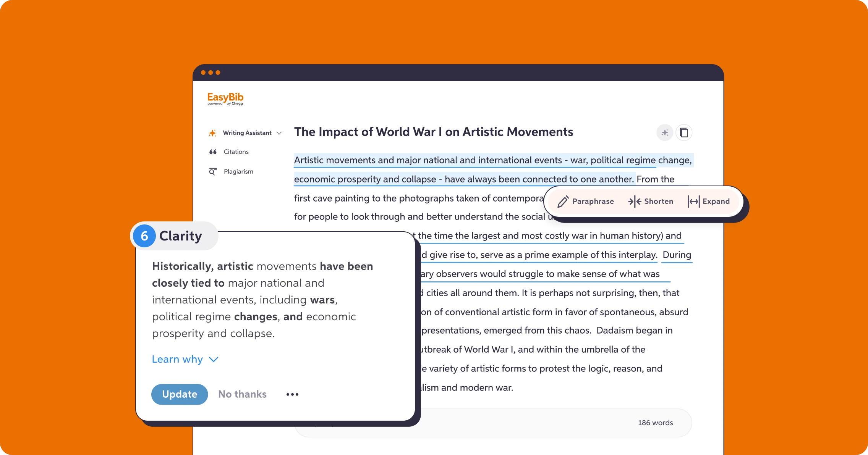Viewport: 868px width, 455px height.
Task: Click the copy document icon
Action: [684, 133]
